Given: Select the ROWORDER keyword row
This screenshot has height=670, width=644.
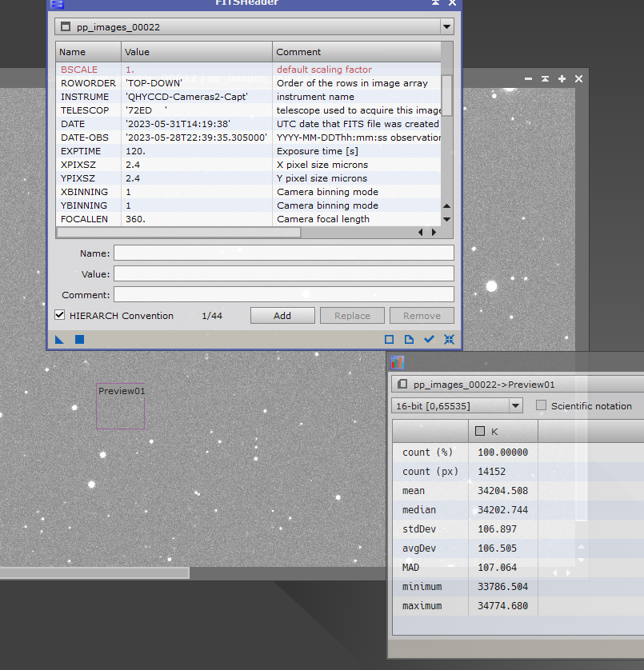Looking at the screenshot, I should (x=249, y=83).
